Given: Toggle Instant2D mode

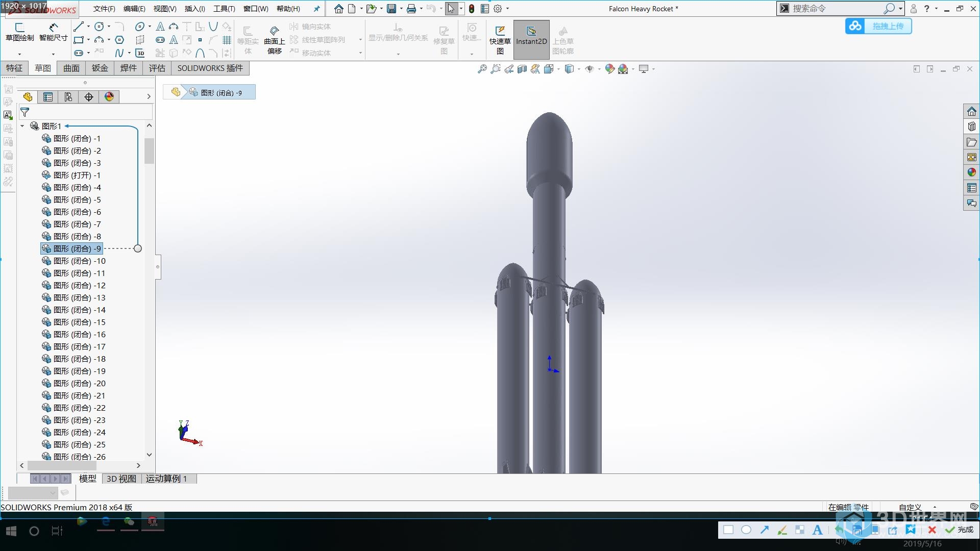Looking at the screenshot, I should point(531,40).
